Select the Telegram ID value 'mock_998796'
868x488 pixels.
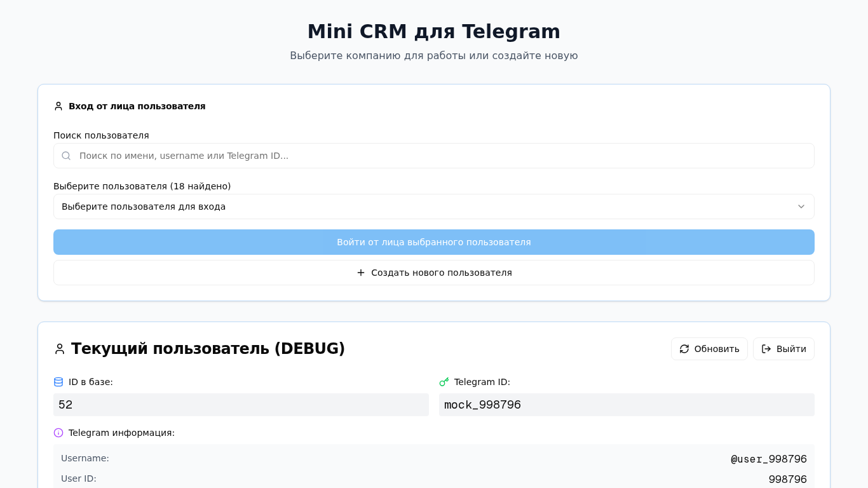482,405
